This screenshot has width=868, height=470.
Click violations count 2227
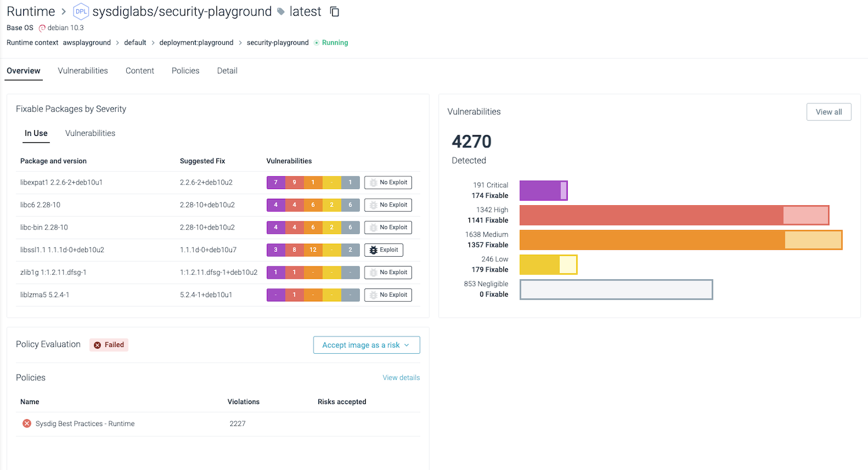pyautogui.click(x=238, y=424)
